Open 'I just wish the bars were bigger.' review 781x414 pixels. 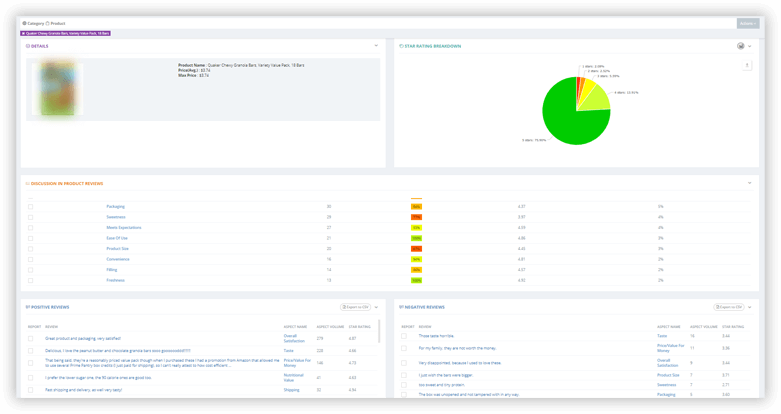pyautogui.click(x=446, y=375)
